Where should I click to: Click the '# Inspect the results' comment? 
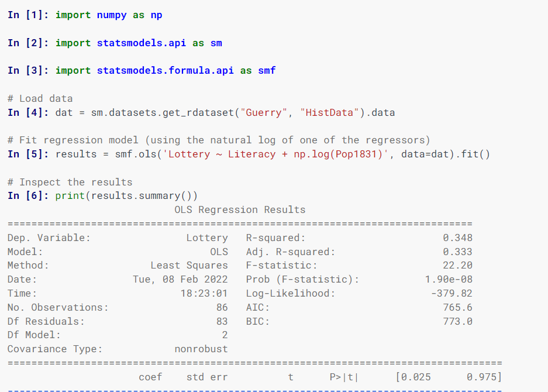coord(70,182)
